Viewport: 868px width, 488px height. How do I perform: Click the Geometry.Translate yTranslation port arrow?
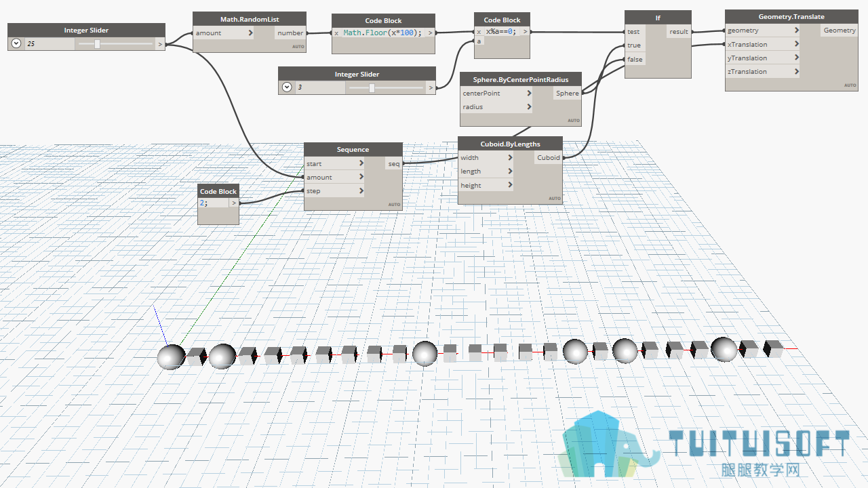click(796, 58)
